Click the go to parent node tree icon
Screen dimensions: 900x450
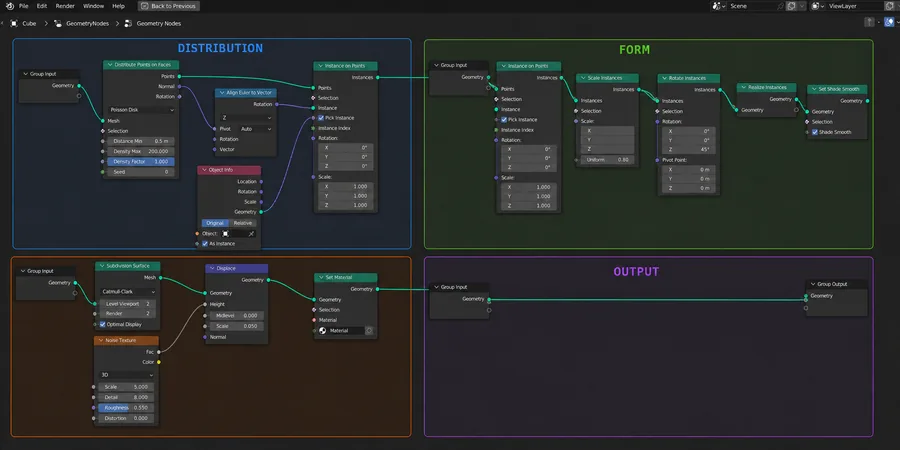pyautogui.click(x=870, y=22)
